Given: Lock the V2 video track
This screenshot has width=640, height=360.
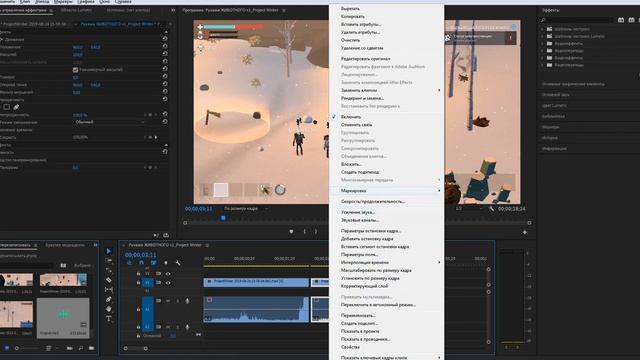Looking at the screenshot, I should click(138, 274).
